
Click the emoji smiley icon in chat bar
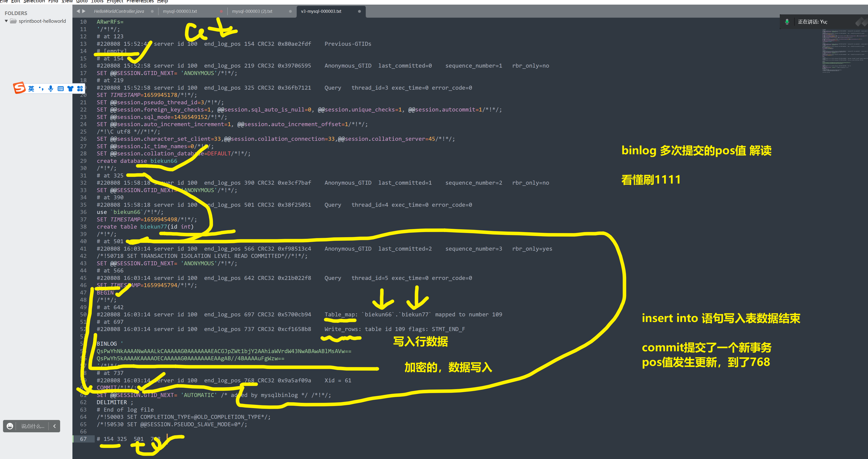(10, 426)
